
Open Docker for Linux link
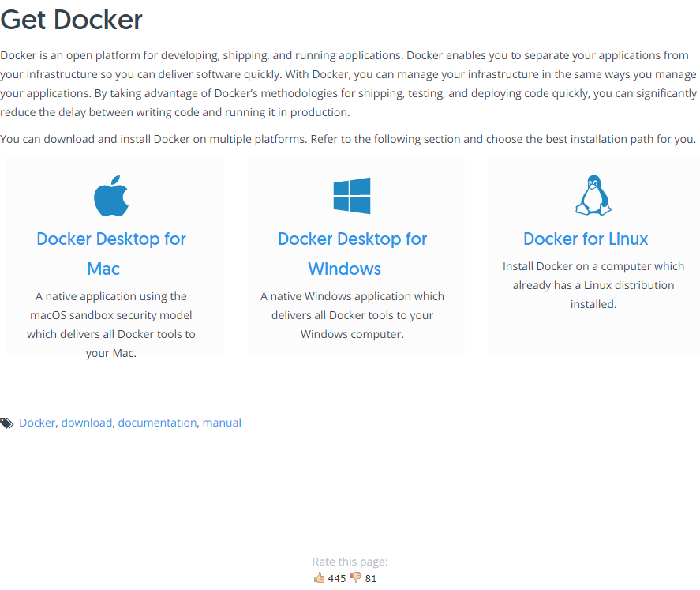pyautogui.click(x=586, y=239)
